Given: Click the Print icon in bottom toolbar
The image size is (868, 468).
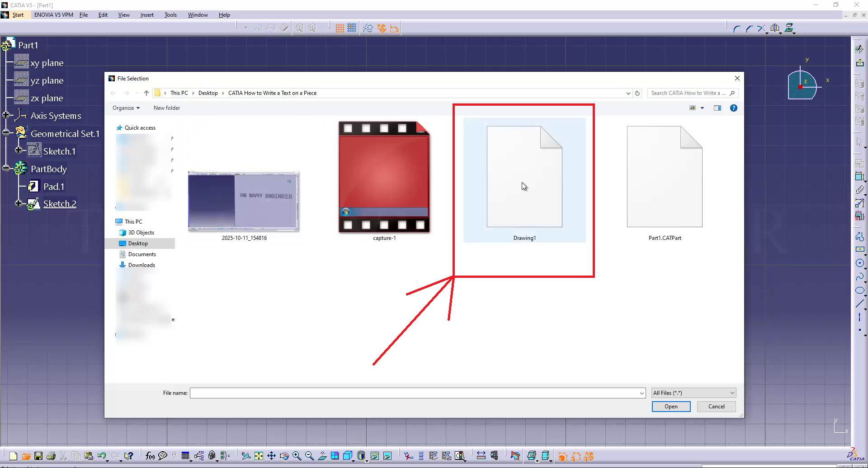Looking at the screenshot, I should click(x=51, y=456).
